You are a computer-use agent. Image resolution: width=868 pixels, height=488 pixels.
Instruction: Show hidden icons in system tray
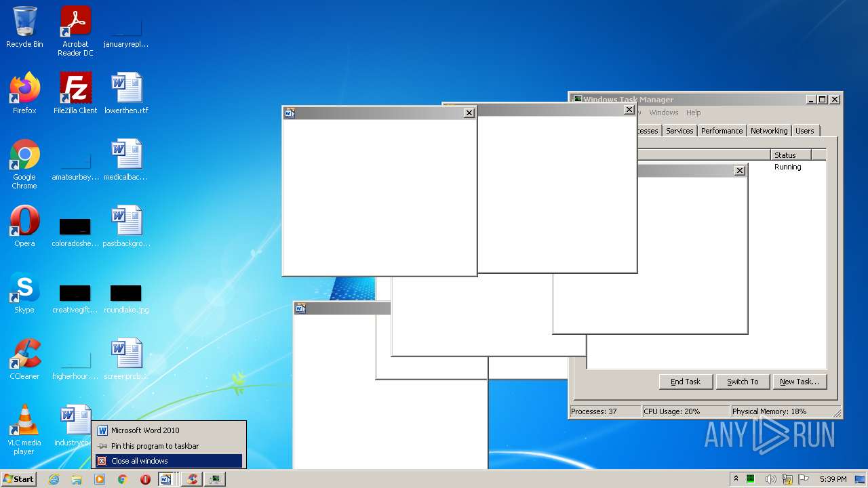(x=736, y=479)
